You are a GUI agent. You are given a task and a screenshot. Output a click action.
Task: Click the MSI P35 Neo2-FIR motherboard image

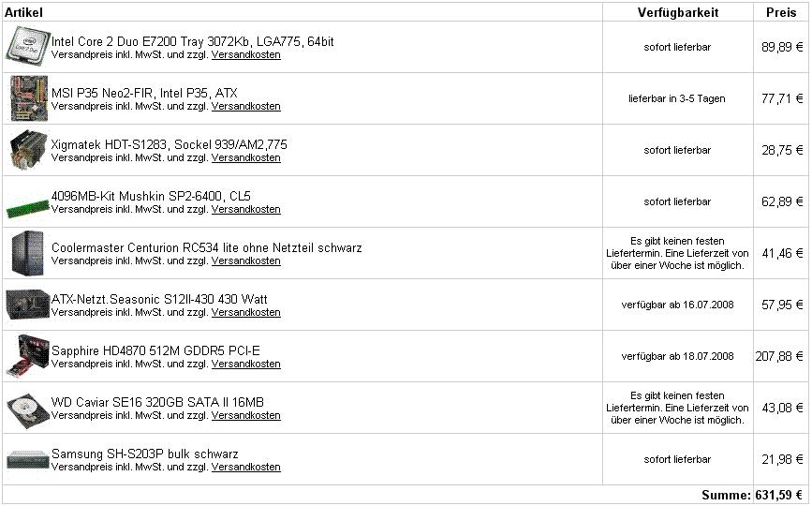[x=29, y=98]
